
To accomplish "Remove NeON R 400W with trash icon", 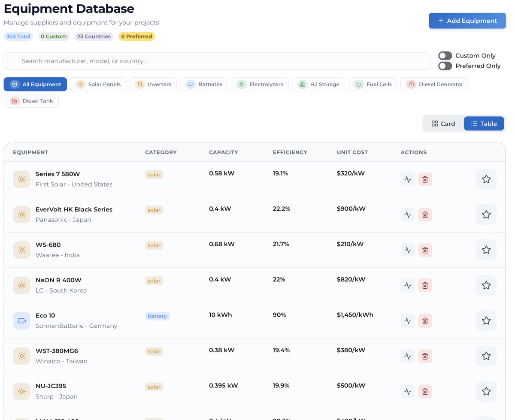I will pos(425,285).
